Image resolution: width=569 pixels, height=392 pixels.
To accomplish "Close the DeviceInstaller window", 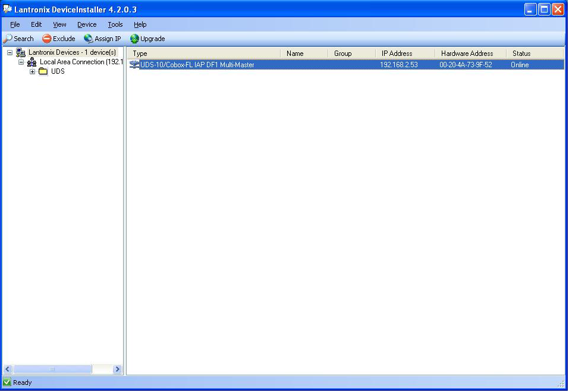I will (558, 10).
